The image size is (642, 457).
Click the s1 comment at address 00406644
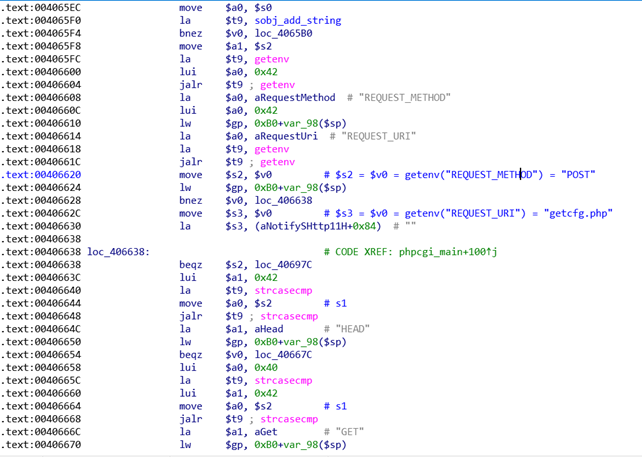click(x=335, y=303)
